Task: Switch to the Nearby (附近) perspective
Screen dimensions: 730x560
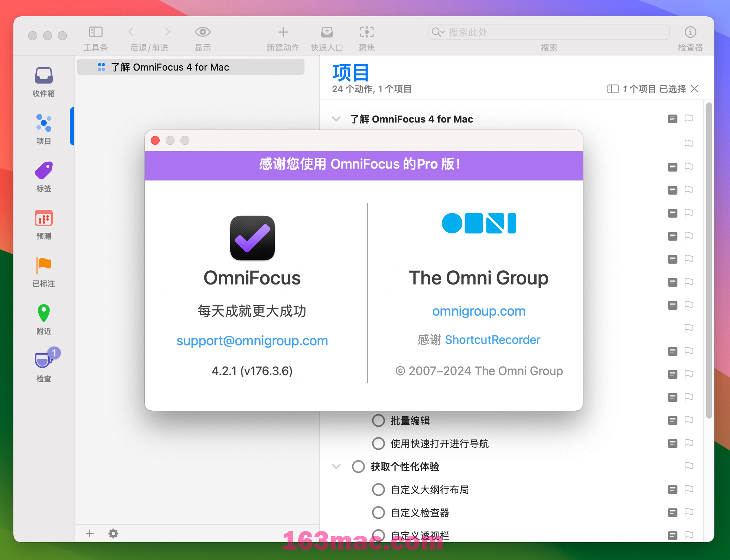Action: pyautogui.click(x=44, y=319)
